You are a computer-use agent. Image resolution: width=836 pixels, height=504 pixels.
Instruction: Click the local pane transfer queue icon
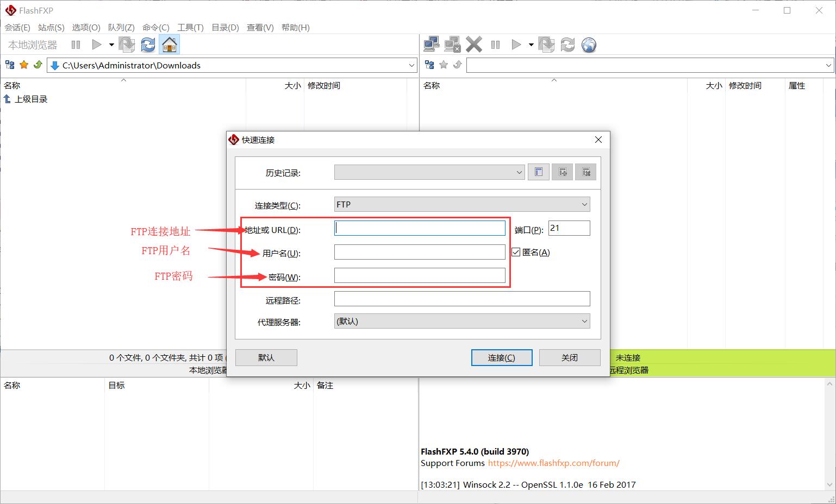tap(127, 45)
